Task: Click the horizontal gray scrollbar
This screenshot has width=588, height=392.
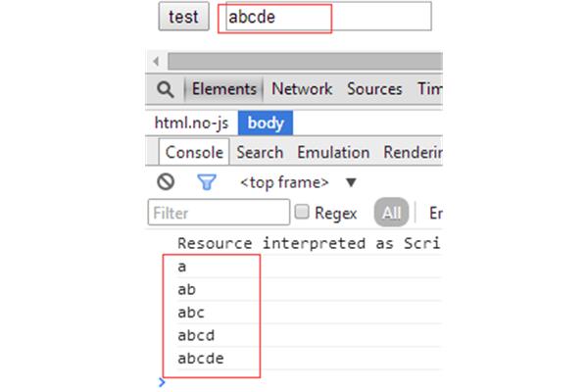Action: 305,61
